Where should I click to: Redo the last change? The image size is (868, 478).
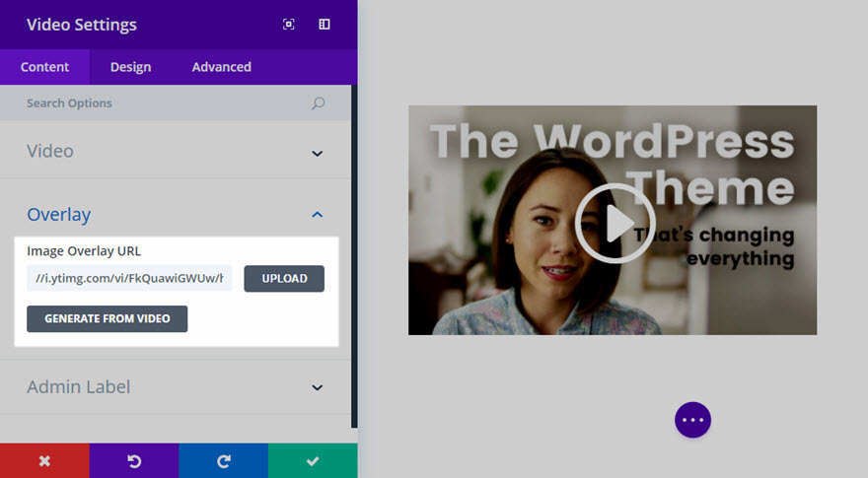click(x=224, y=460)
